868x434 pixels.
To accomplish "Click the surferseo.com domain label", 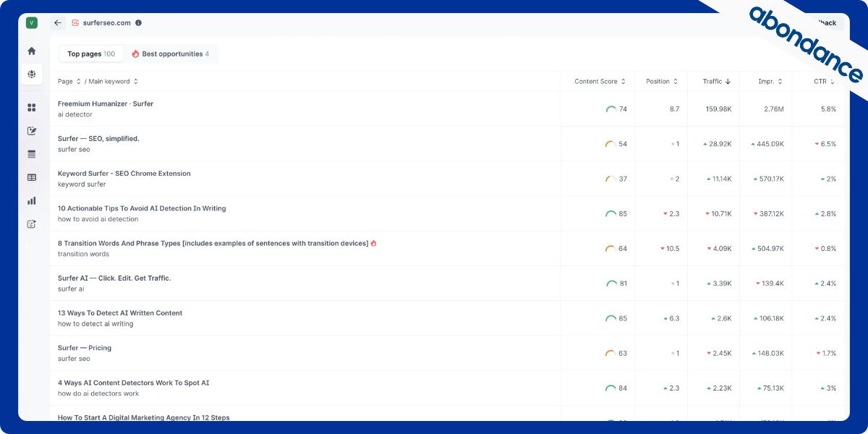I will click(107, 22).
